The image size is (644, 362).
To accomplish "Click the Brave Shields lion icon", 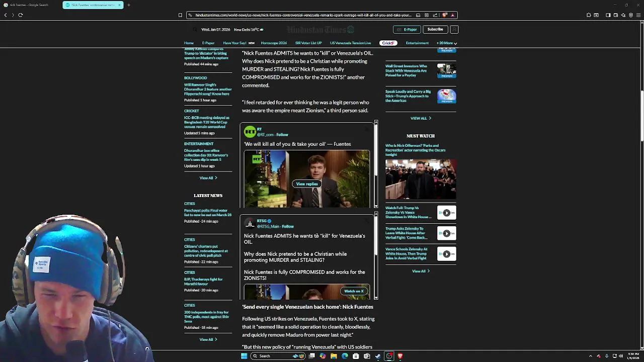I will point(445,15).
